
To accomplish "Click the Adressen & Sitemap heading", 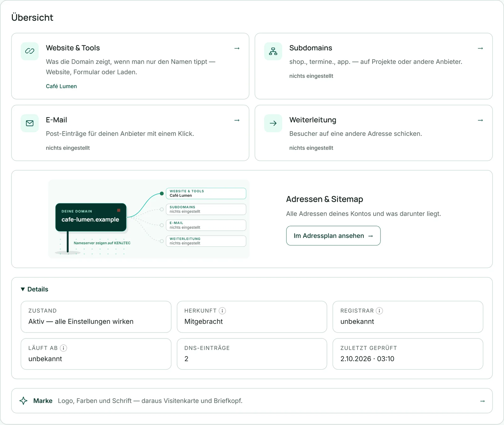I will pos(324,199).
